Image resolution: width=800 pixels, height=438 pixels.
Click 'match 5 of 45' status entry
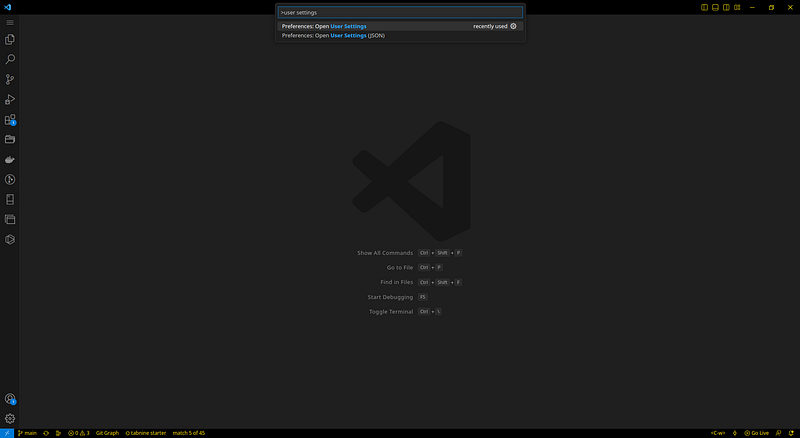pyautogui.click(x=188, y=433)
